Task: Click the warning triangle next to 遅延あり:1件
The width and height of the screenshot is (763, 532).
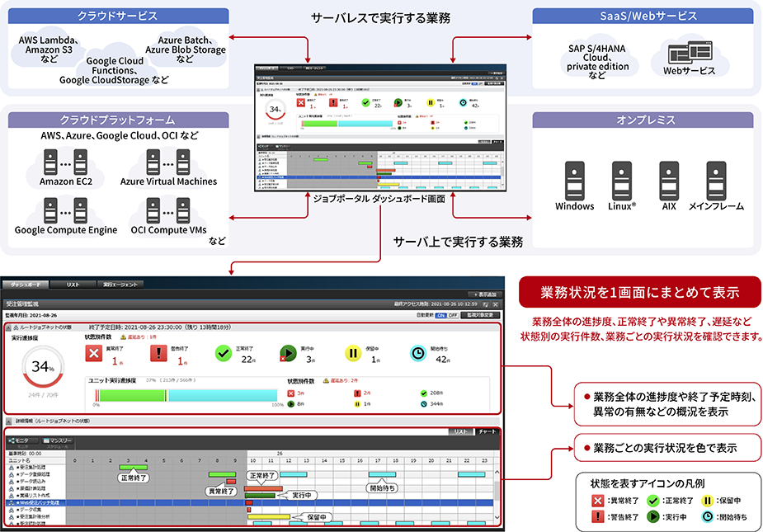Action: click(123, 337)
